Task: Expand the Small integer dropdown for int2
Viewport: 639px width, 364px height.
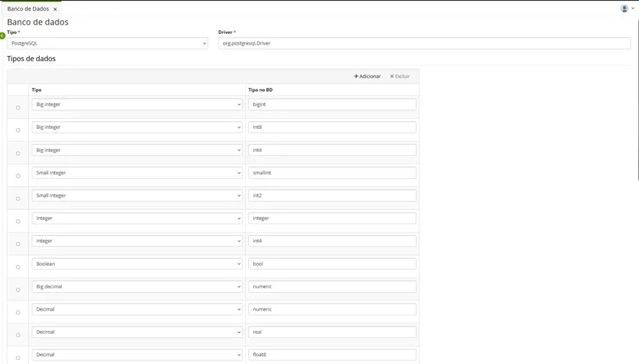Action: [137, 195]
